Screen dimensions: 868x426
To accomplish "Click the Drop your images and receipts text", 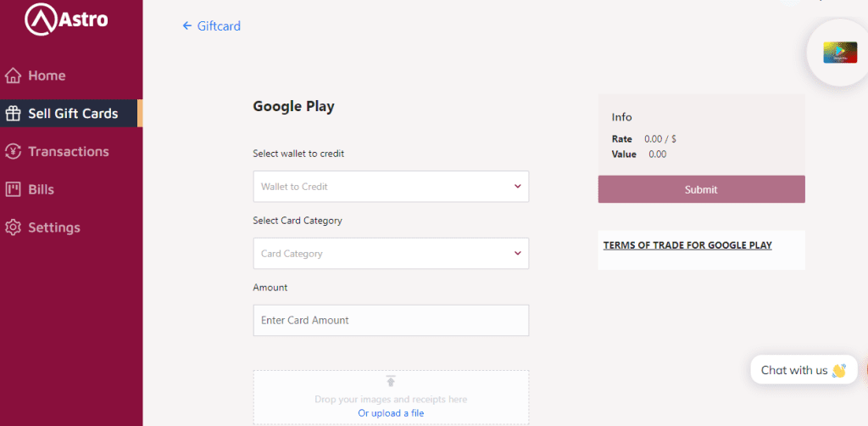I will point(391,399).
